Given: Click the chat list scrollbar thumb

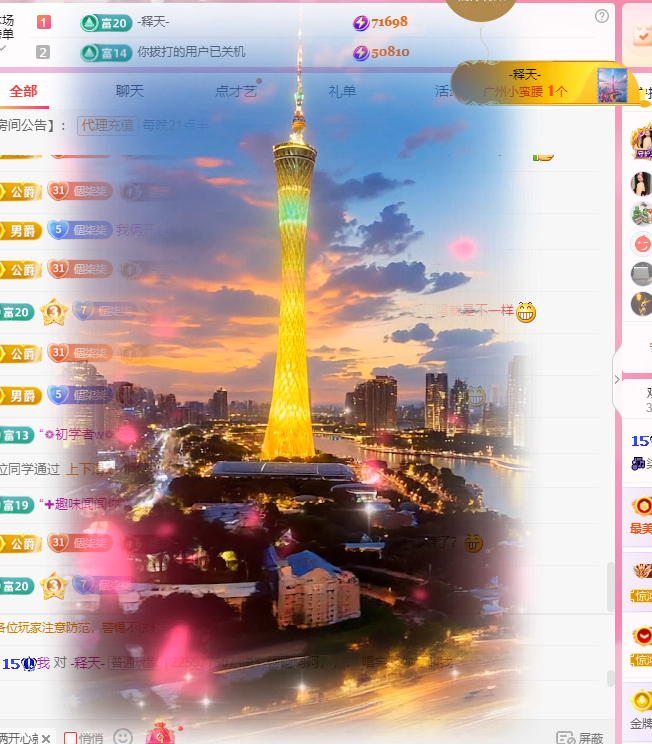Looking at the screenshot, I should coord(611,587).
